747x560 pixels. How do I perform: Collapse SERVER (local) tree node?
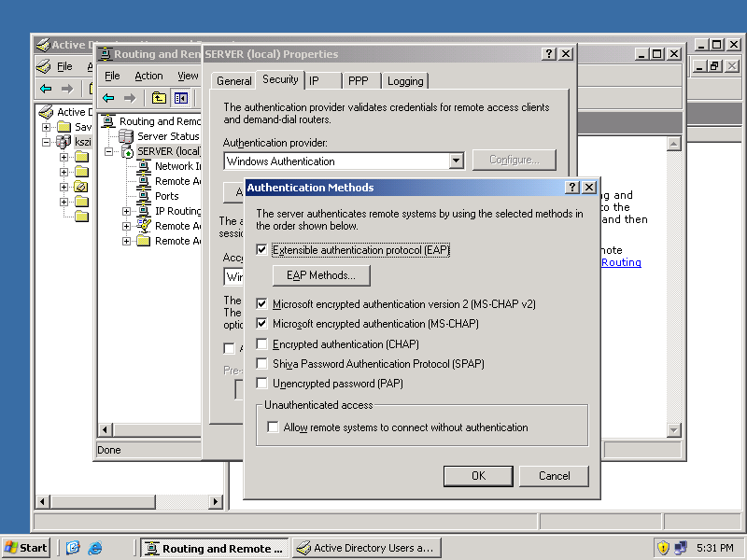pos(108,151)
